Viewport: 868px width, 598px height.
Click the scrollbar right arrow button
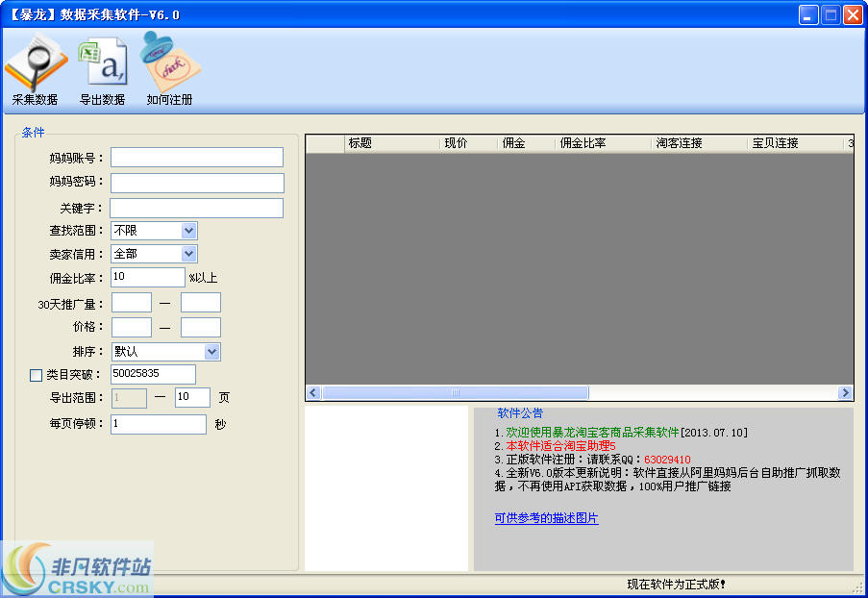point(845,392)
